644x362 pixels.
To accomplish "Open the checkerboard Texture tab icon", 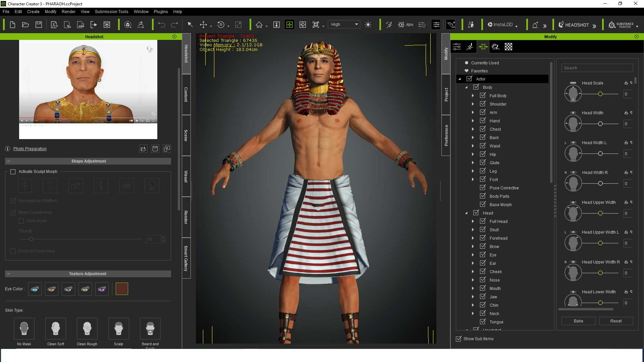I will (508, 47).
